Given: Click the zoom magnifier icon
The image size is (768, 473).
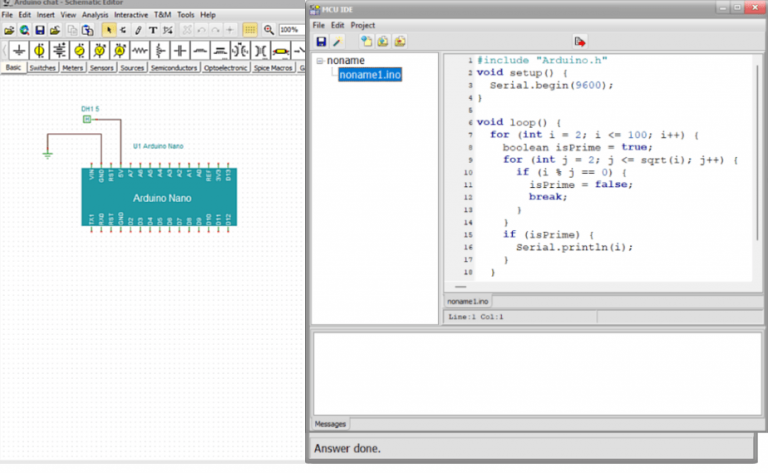Looking at the screenshot, I should click(x=268, y=30).
